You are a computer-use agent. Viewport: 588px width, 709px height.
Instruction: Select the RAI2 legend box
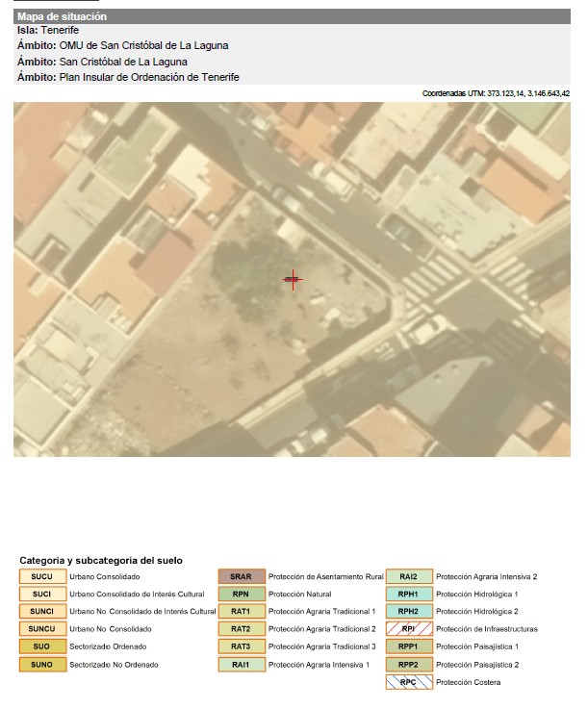click(x=409, y=577)
